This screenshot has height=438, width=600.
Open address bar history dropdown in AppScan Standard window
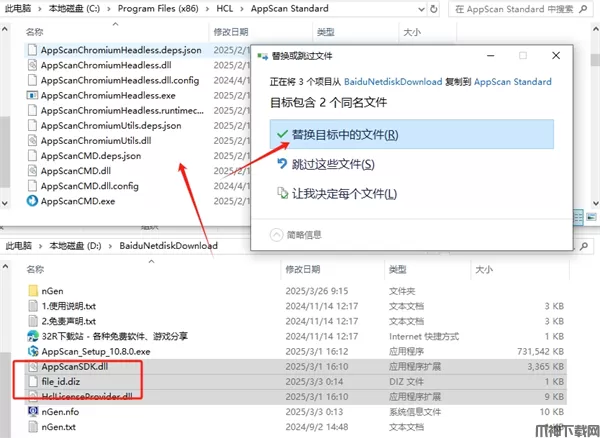[421, 9]
